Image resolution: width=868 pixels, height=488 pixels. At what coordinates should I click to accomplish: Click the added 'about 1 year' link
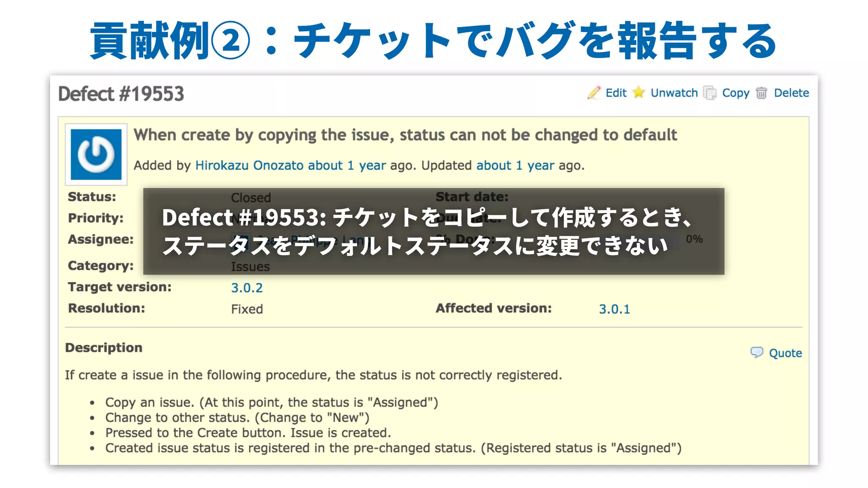click(x=347, y=165)
